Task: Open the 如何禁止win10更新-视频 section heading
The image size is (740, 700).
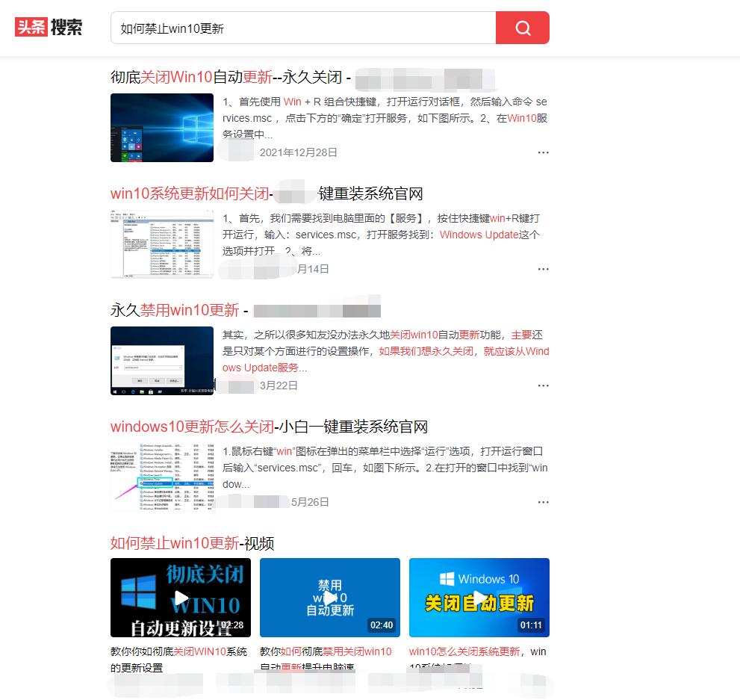Action: 193,544
